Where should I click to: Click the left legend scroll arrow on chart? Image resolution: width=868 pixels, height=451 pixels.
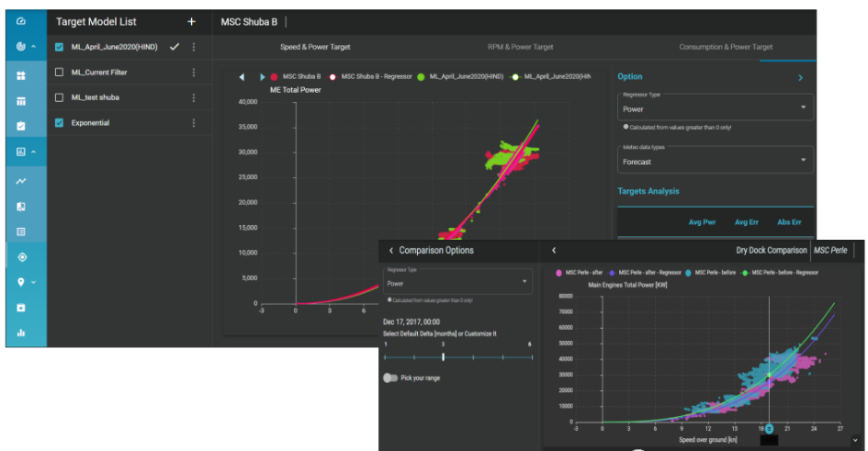242,77
